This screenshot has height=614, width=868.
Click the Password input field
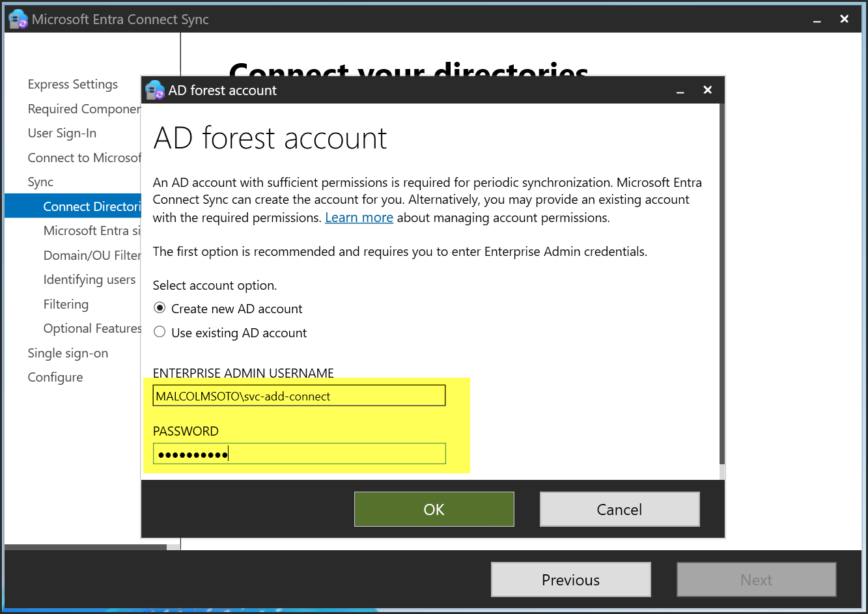pyautogui.click(x=299, y=454)
